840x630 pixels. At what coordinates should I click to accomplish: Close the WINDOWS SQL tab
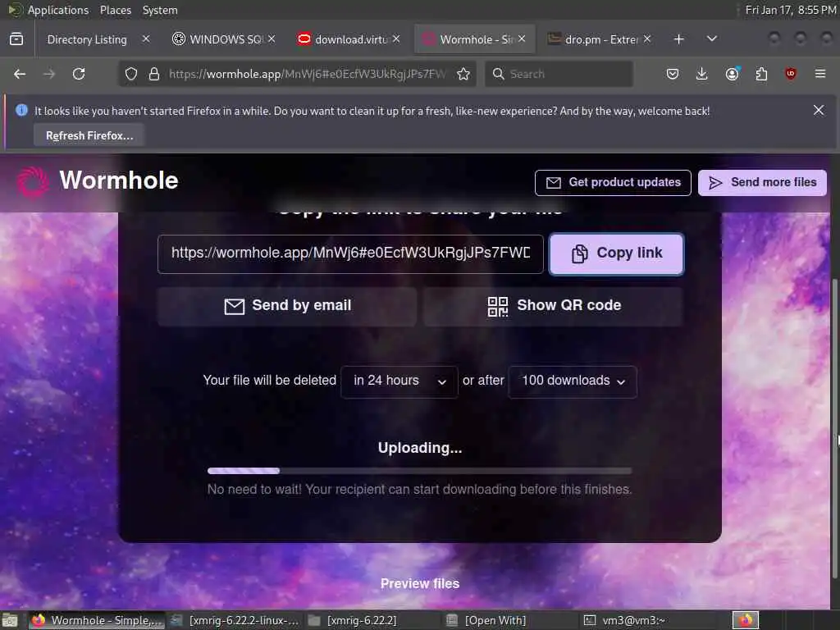[x=272, y=39]
